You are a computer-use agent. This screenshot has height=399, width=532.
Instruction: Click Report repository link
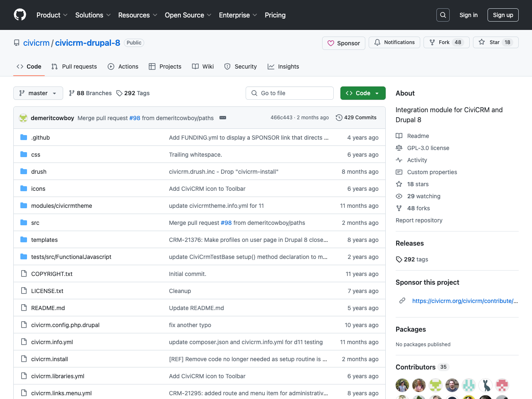419,220
